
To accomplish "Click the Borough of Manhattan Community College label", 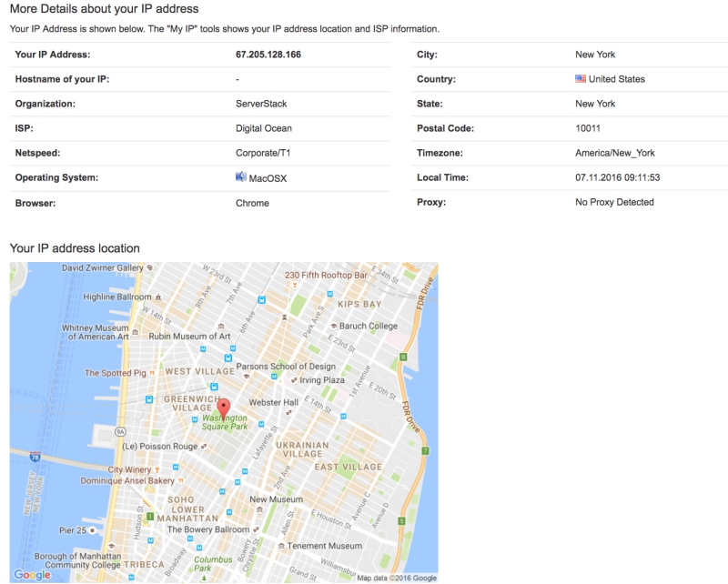I will click(77, 560).
